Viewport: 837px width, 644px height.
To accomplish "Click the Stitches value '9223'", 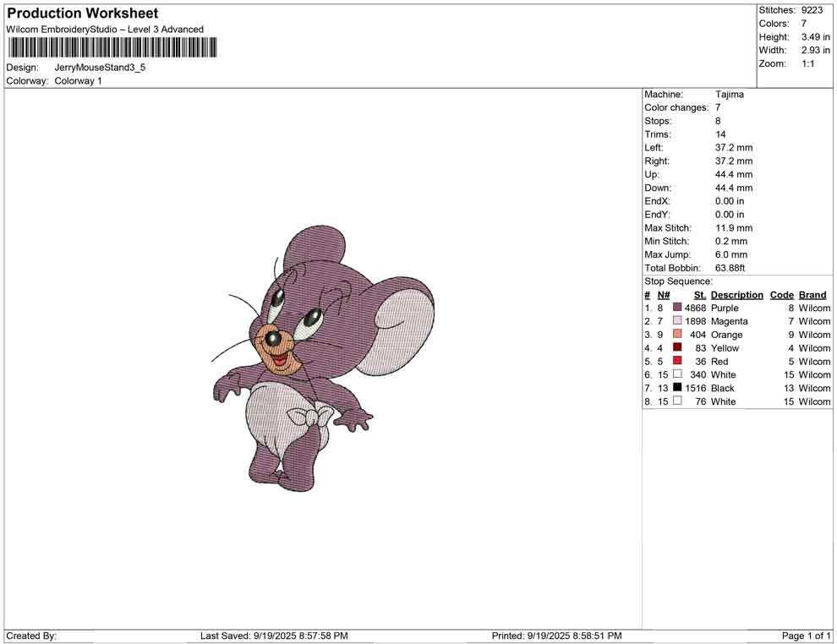I will click(x=812, y=10).
